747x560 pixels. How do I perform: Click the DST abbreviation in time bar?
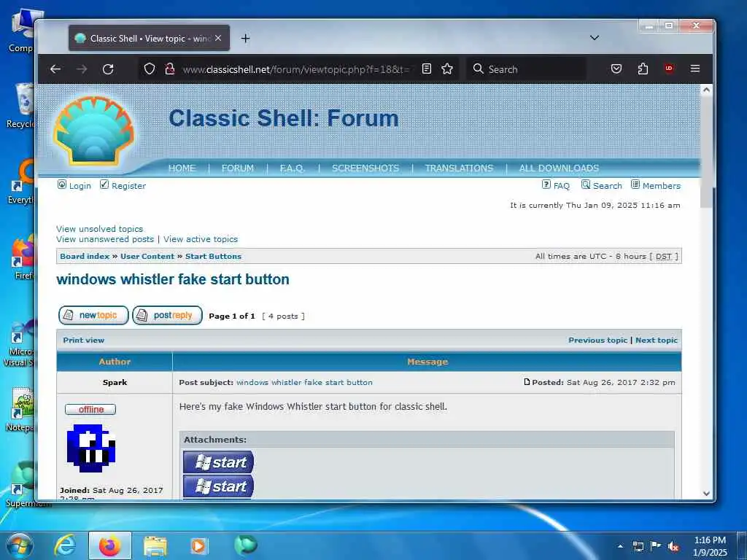664,256
